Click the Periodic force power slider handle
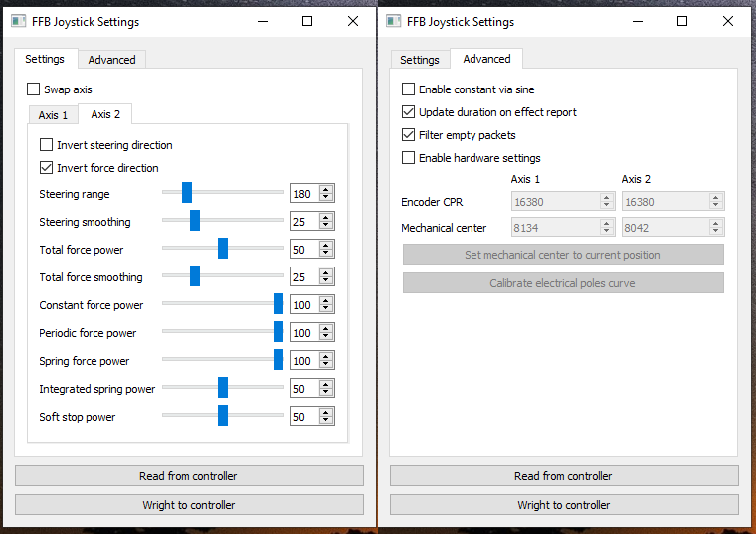The width and height of the screenshot is (756, 534). (x=279, y=331)
